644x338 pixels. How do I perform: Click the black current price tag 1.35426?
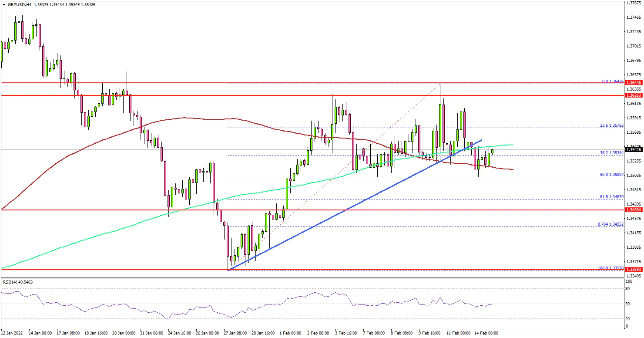[x=633, y=150]
